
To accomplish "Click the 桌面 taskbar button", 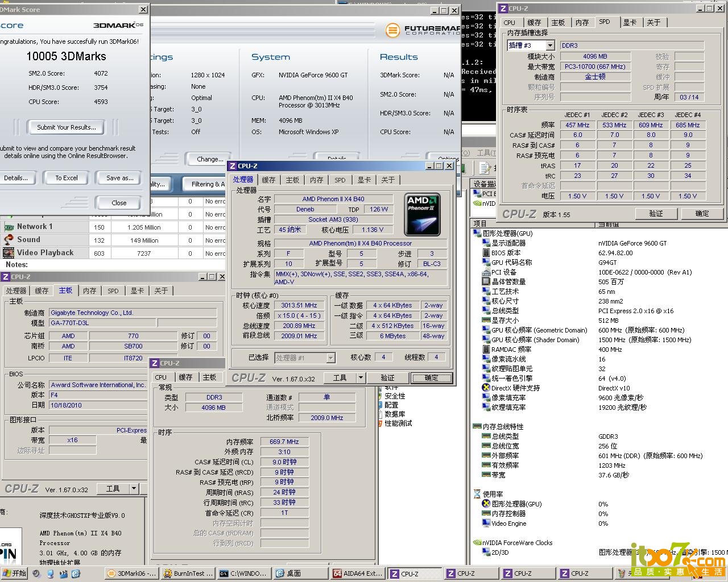I will point(301,573).
